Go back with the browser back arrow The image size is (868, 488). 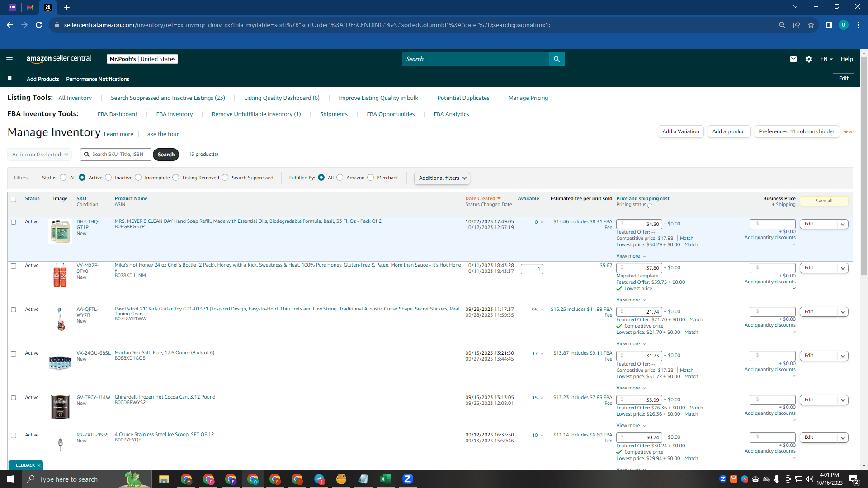coord(10,25)
